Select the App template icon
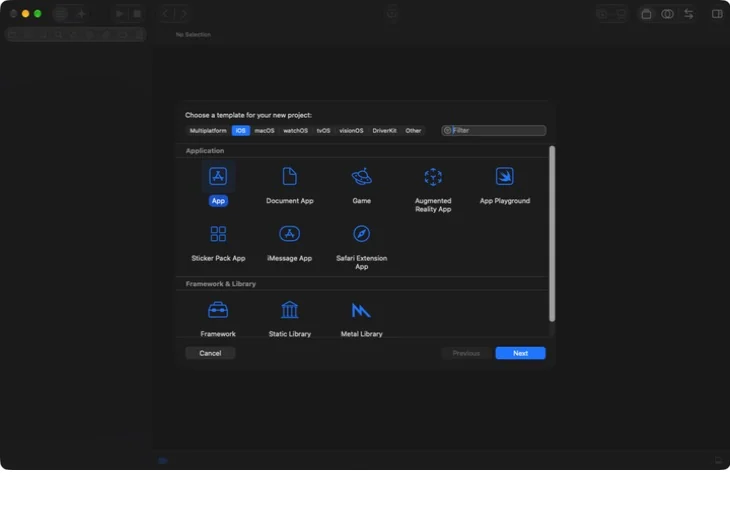 coord(218,177)
